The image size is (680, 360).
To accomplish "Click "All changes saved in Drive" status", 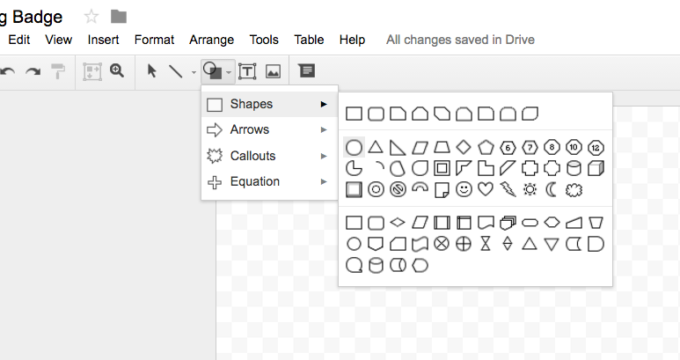I will coord(461,39).
